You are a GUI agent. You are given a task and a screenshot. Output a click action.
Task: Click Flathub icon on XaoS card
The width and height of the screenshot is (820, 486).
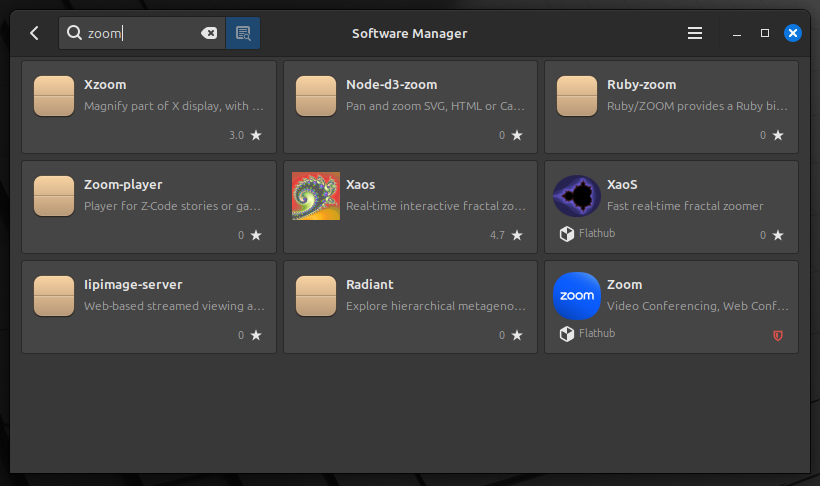pos(567,234)
